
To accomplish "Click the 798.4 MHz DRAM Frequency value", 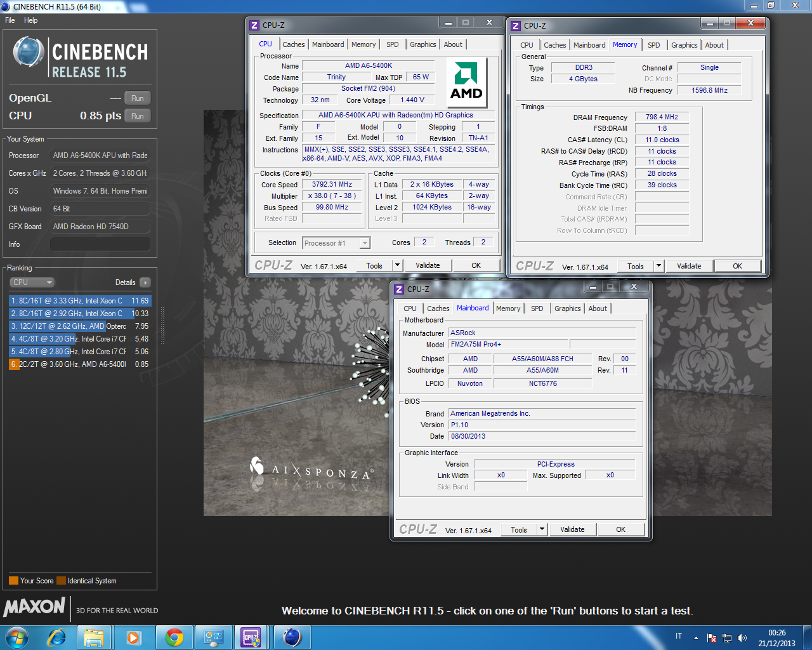I will [662, 117].
